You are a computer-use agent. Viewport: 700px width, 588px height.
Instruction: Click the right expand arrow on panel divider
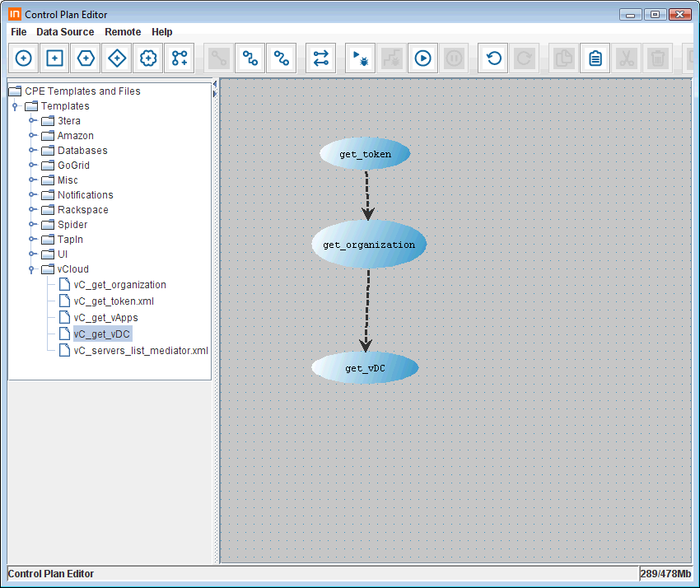click(x=215, y=94)
